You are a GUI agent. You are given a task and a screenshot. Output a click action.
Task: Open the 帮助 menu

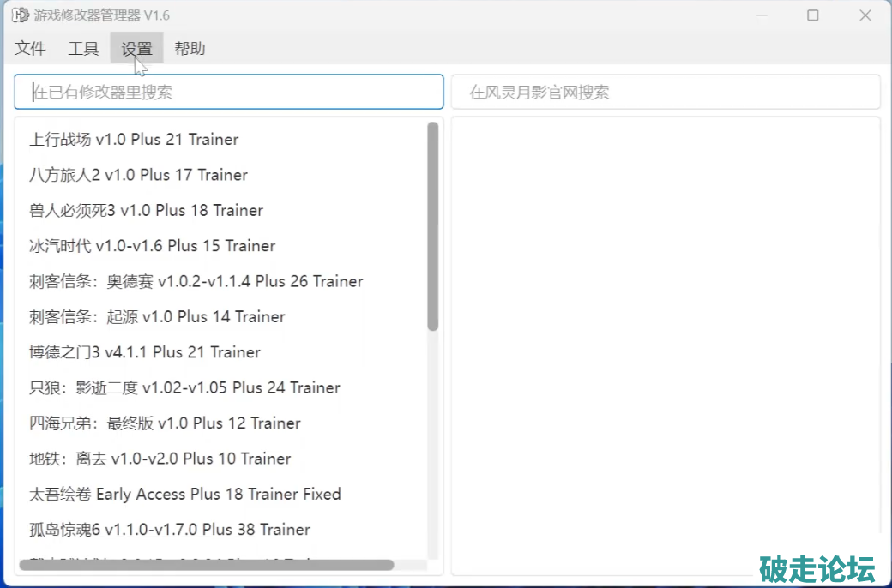tap(190, 49)
